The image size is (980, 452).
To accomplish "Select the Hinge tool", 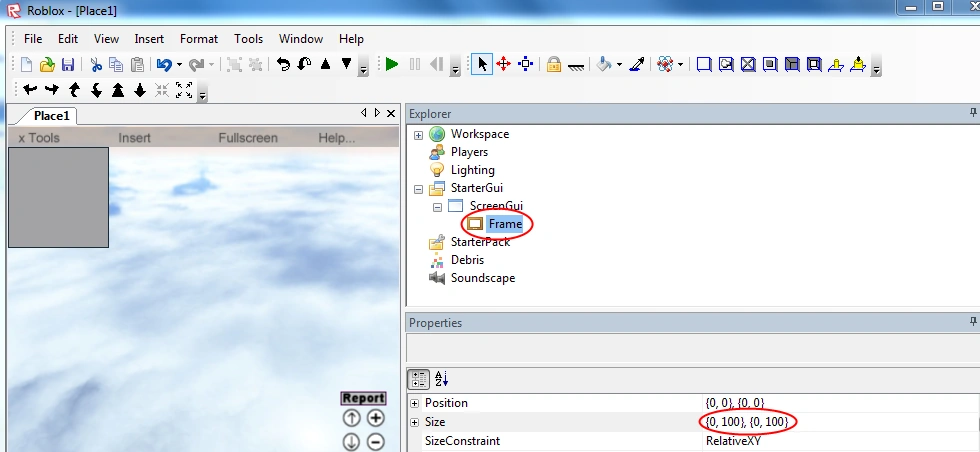I will pos(836,64).
